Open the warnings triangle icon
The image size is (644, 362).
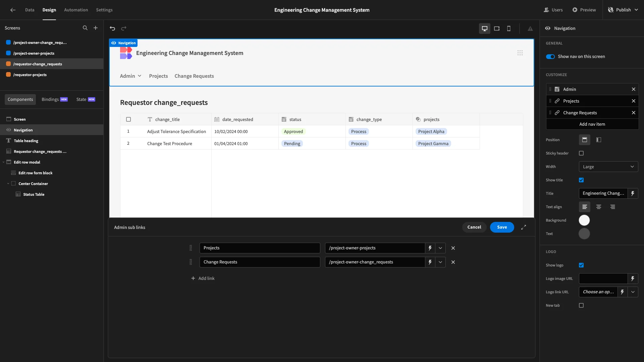coord(530,28)
